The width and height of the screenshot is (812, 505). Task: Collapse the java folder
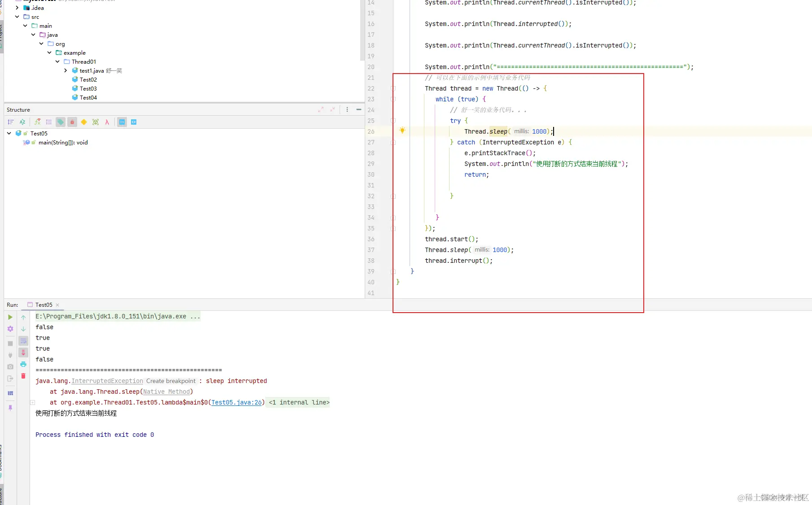coord(33,35)
